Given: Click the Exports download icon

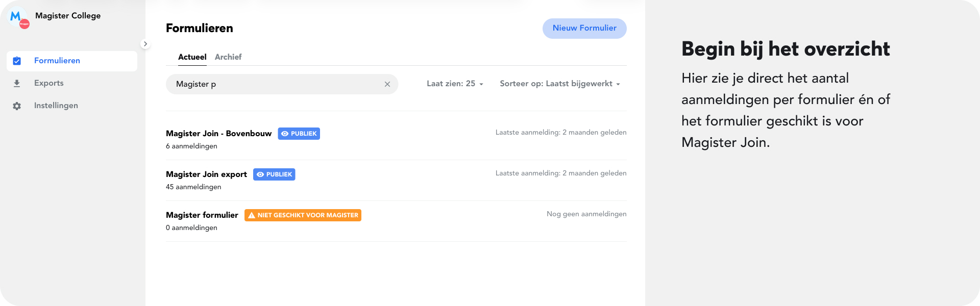Looking at the screenshot, I should 17,83.
